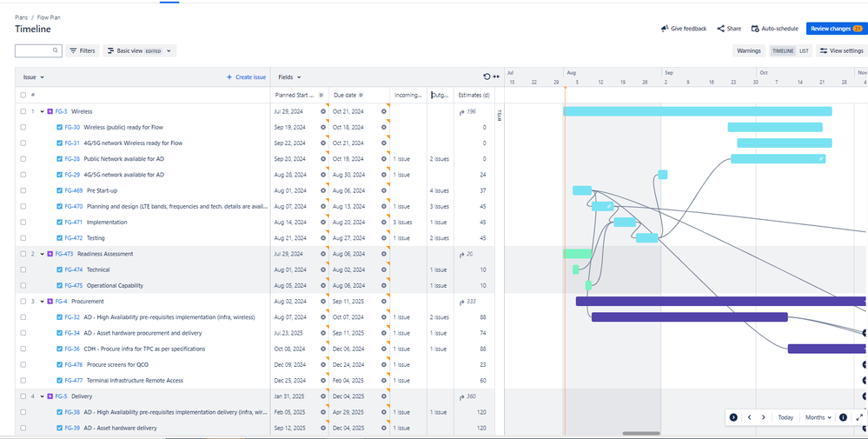Clear the due date of FG-28
The image size is (868, 439).
(384, 159)
